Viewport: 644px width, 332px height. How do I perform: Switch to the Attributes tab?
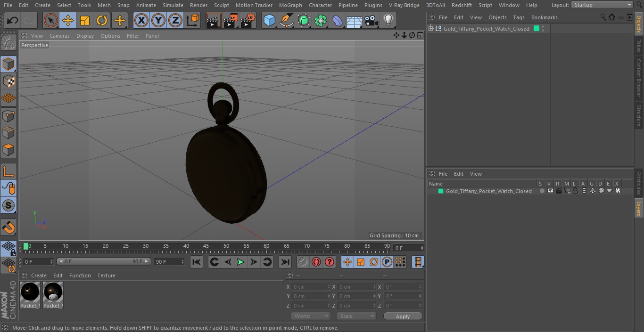(x=639, y=183)
